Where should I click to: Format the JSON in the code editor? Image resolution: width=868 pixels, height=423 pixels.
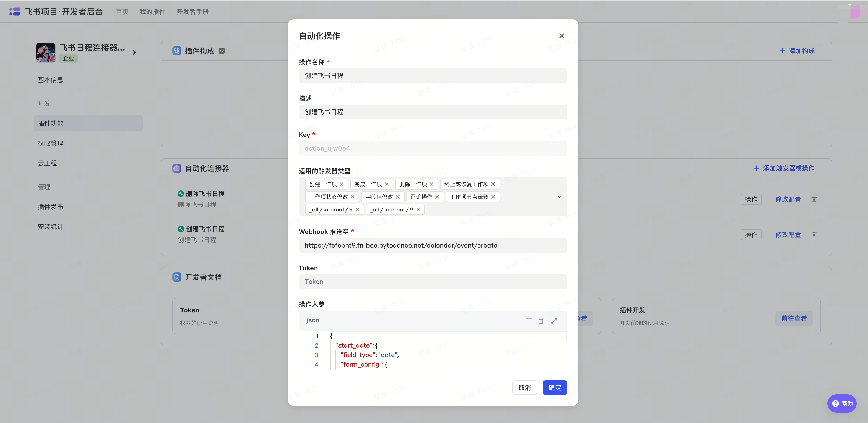[x=528, y=321]
